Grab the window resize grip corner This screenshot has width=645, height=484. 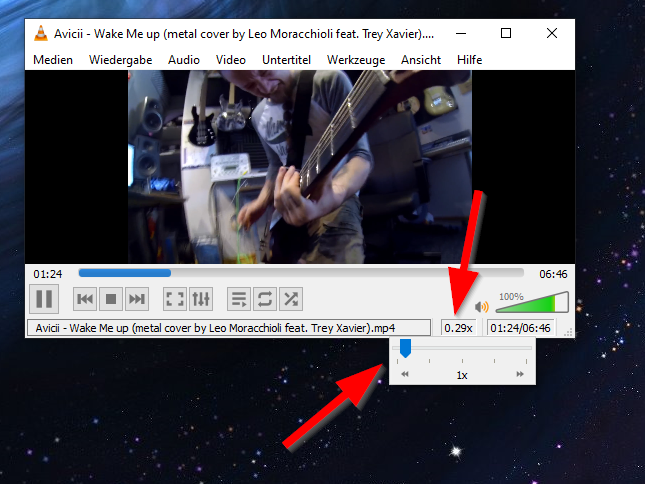(x=568, y=333)
